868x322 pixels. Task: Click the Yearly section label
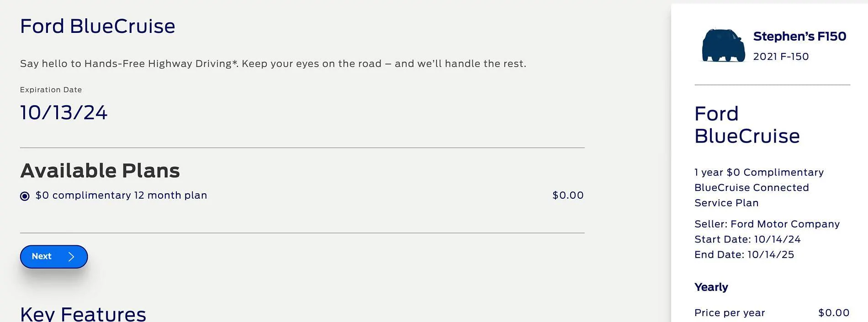click(x=711, y=287)
